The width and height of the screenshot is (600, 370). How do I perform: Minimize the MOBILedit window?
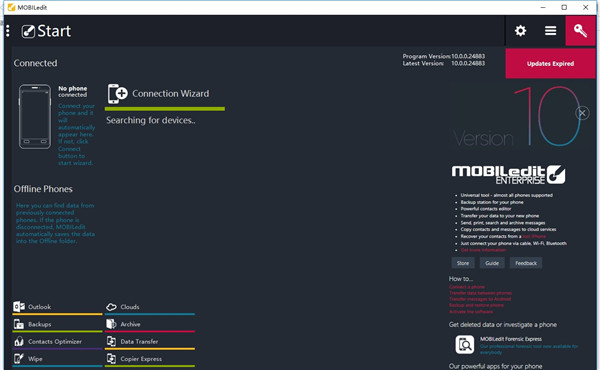point(543,7)
